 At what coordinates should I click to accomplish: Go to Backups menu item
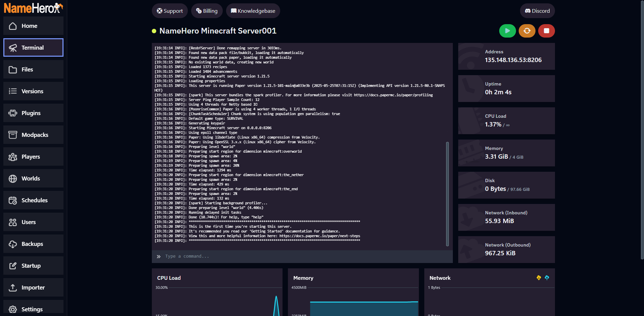pyautogui.click(x=33, y=244)
